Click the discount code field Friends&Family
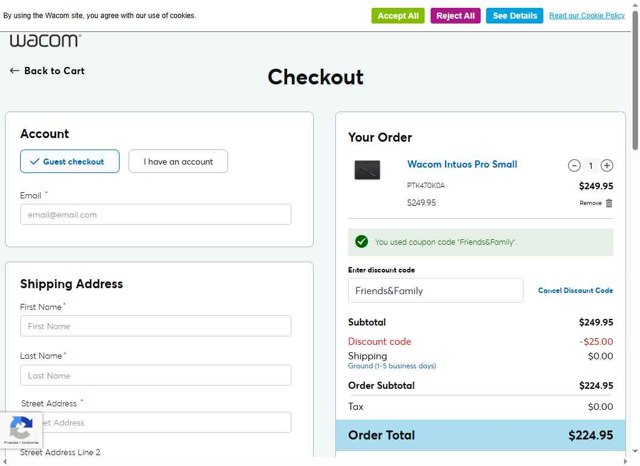640x466 pixels. pyautogui.click(x=436, y=291)
